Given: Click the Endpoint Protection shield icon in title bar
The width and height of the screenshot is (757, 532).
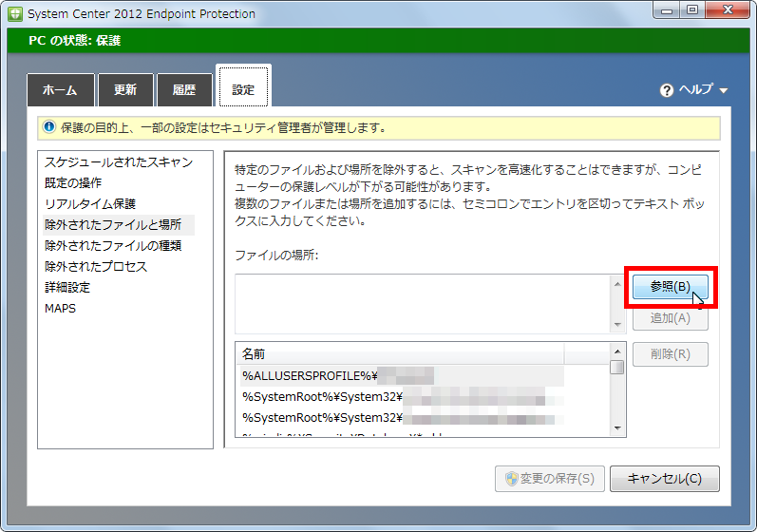Looking at the screenshot, I should (15, 13).
